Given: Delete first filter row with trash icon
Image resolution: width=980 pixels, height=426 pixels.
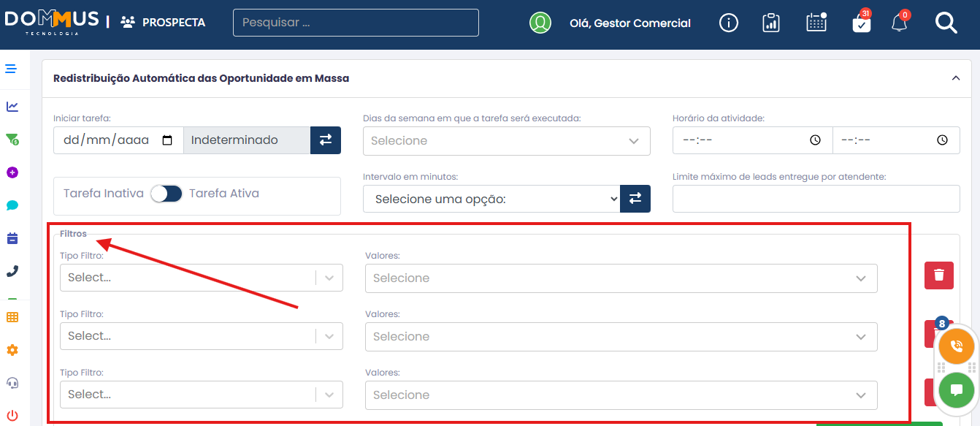Looking at the screenshot, I should [x=938, y=275].
